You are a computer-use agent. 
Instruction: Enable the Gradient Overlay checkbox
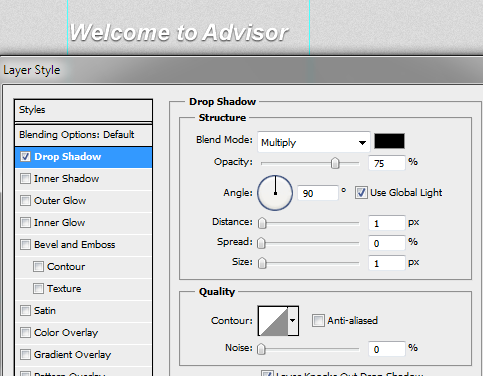25,355
